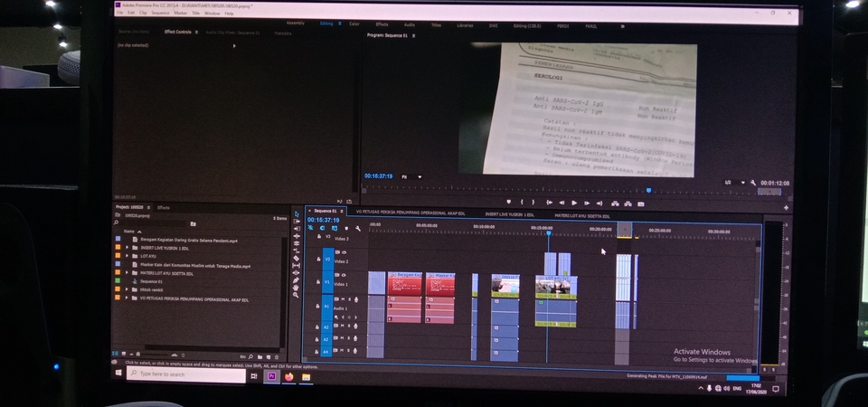Play the sequence in Program monitor
The width and height of the screenshot is (868, 407).
(x=574, y=203)
